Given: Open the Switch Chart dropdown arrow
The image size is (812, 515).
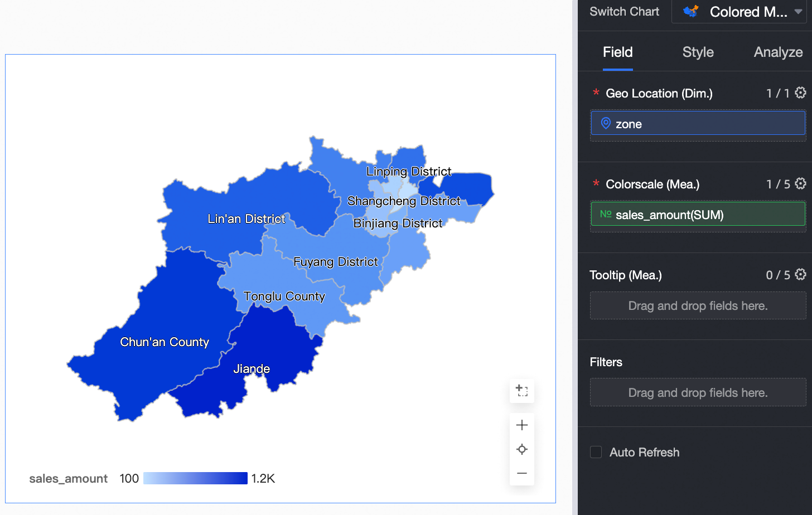Looking at the screenshot, I should coord(798,12).
